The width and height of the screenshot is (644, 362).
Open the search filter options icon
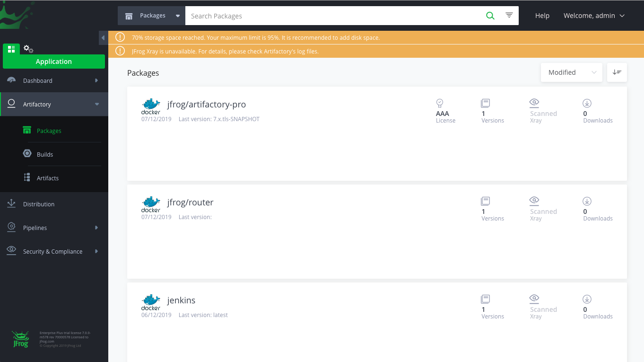pyautogui.click(x=509, y=16)
